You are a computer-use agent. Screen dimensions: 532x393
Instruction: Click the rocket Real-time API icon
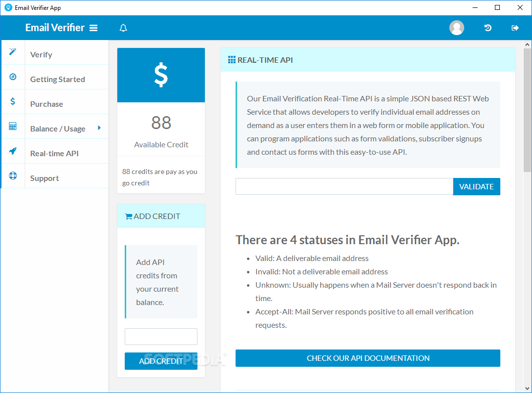point(13,151)
